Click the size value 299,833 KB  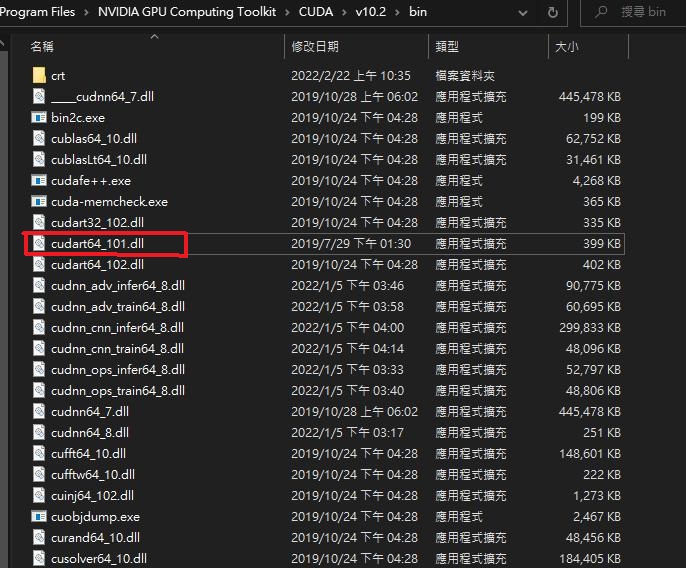click(590, 327)
